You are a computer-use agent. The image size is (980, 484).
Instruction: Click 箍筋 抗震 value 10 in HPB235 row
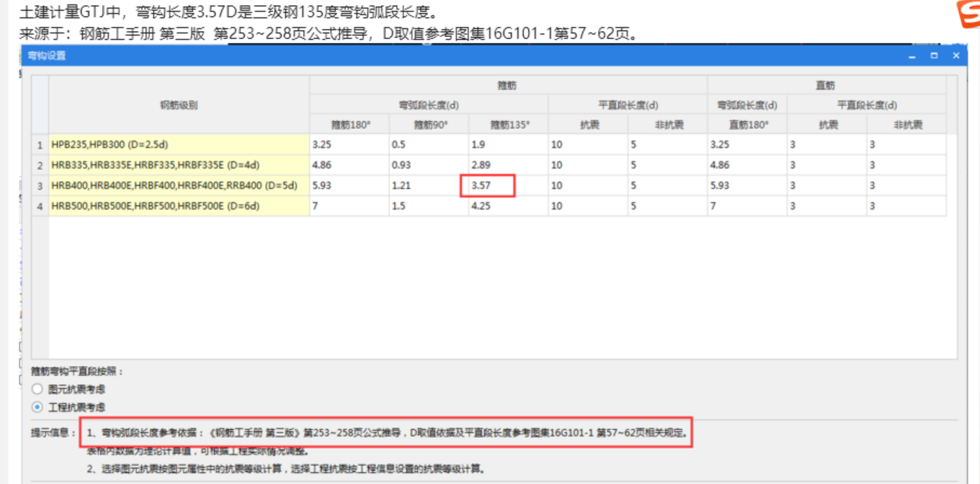pyautogui.click(x=588, y=144)
